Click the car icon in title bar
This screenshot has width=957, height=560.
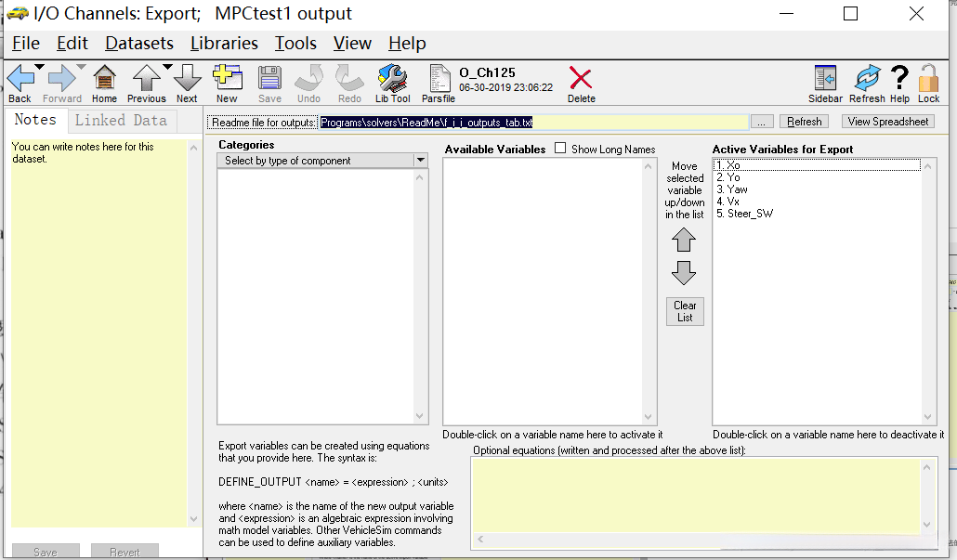point(18,13)
